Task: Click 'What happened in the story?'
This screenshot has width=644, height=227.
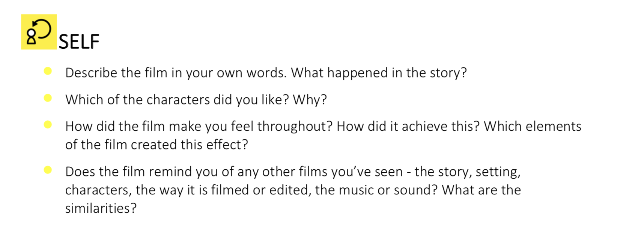Action: coord(379,73)
